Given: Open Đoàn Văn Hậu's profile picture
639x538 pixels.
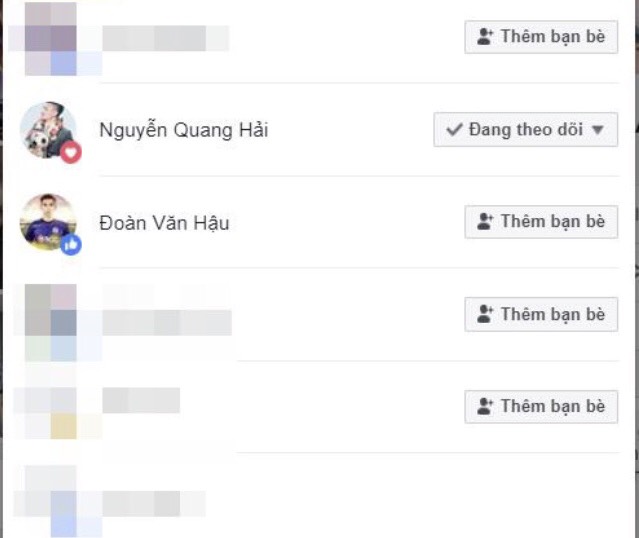Looking at the screenshot, I should 48,222.
